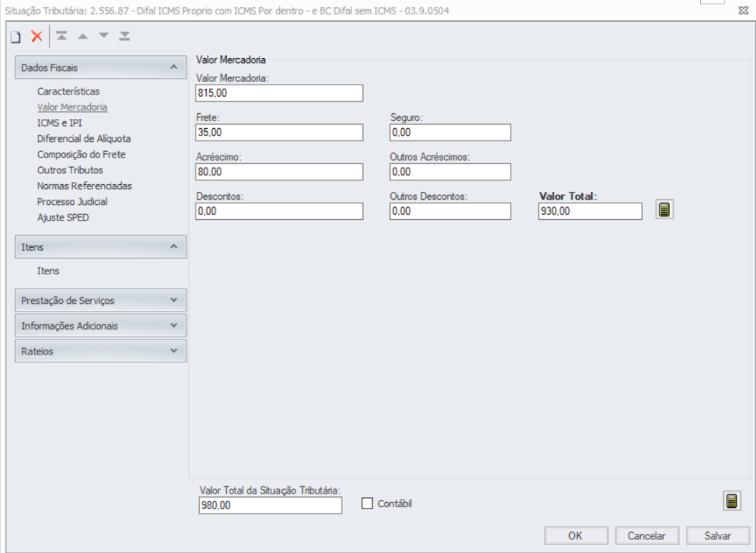
Task: Click calculator icon beside Valor Total
Action: (x=664, y=210)
